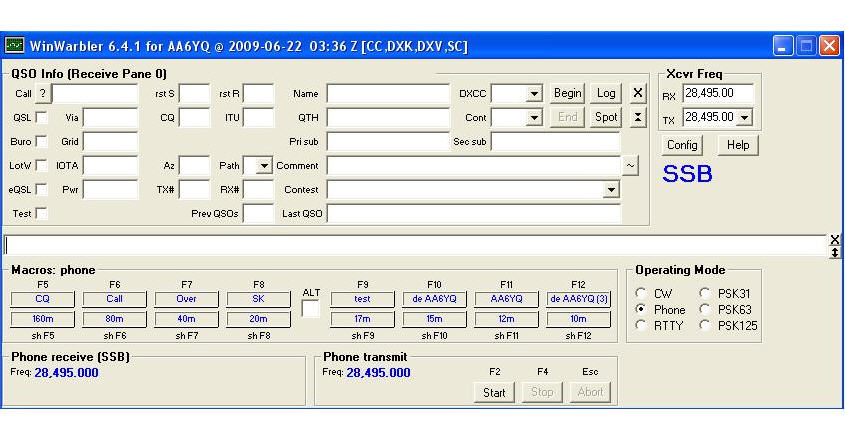Run the Over macro (F7)
845x441 pixels.
(x=186, y=299)
